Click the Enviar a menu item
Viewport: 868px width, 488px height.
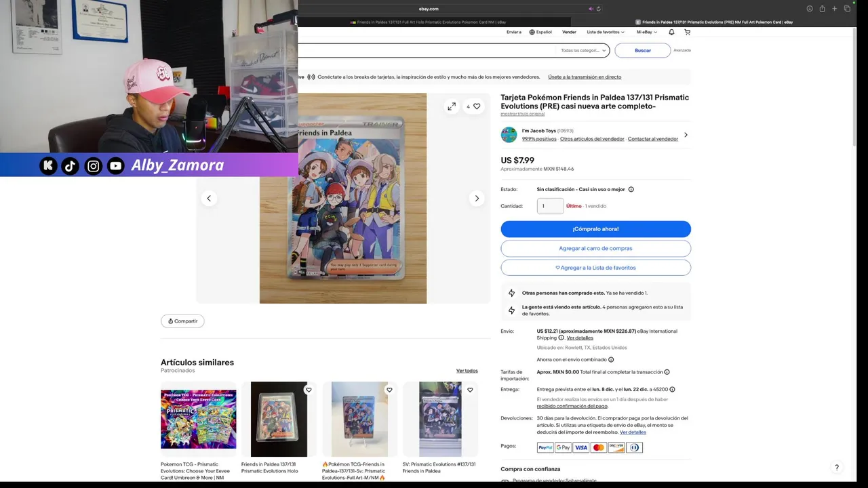[x=514, y=32]
